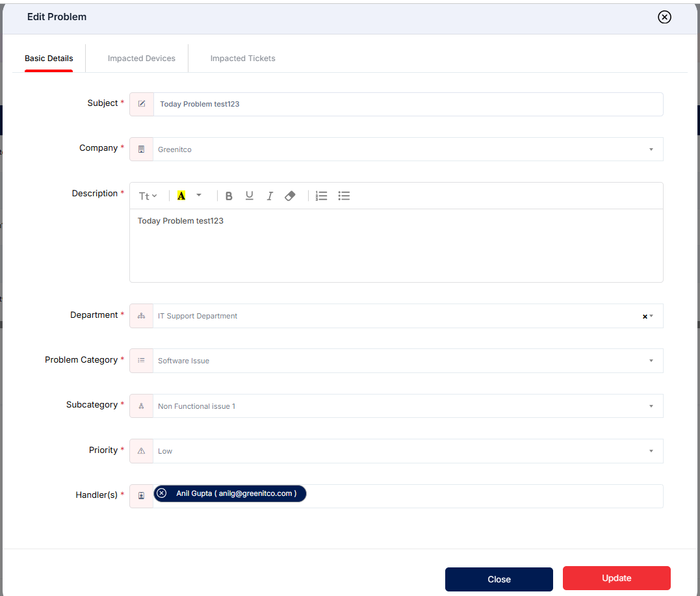The width and height of the screenshot is (700, 596).
Task: Click the Handler(s) contact icon
Action: coord(141,495)
